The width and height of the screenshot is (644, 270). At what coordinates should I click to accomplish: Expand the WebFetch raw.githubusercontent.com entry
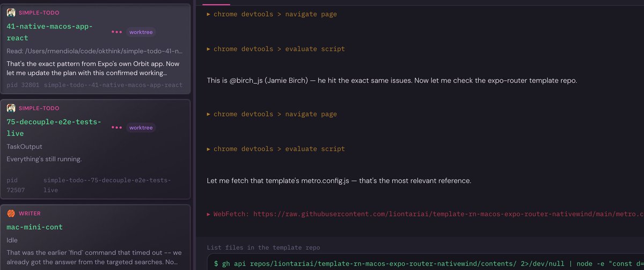[425, 214]
